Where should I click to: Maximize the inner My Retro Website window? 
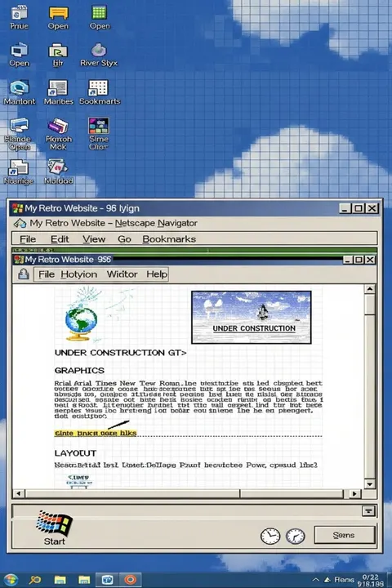[359, 260]
